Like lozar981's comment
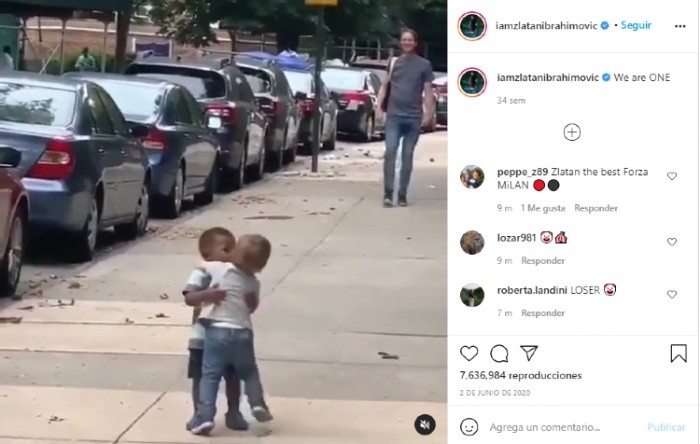The height and width of the screenshot is (444, 700). [x=672, y=242]
